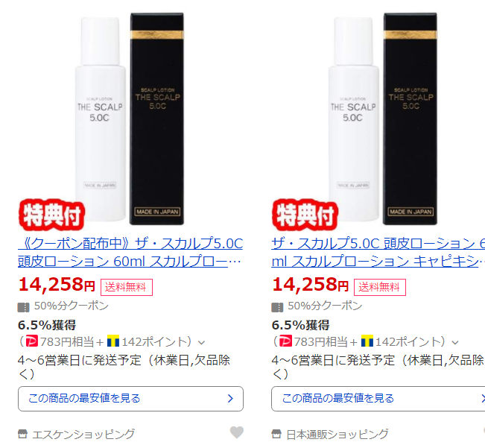Click the coupon icon in left product listing
The width and height of the screenshot is (485, 448).
(x=24, y=307)
